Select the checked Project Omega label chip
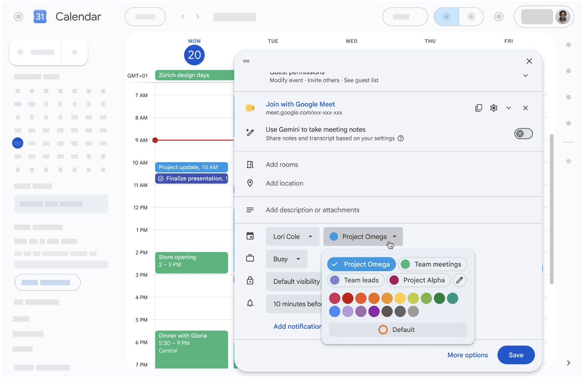This screenshot has width=582, height=392. (x=361, y=264)
